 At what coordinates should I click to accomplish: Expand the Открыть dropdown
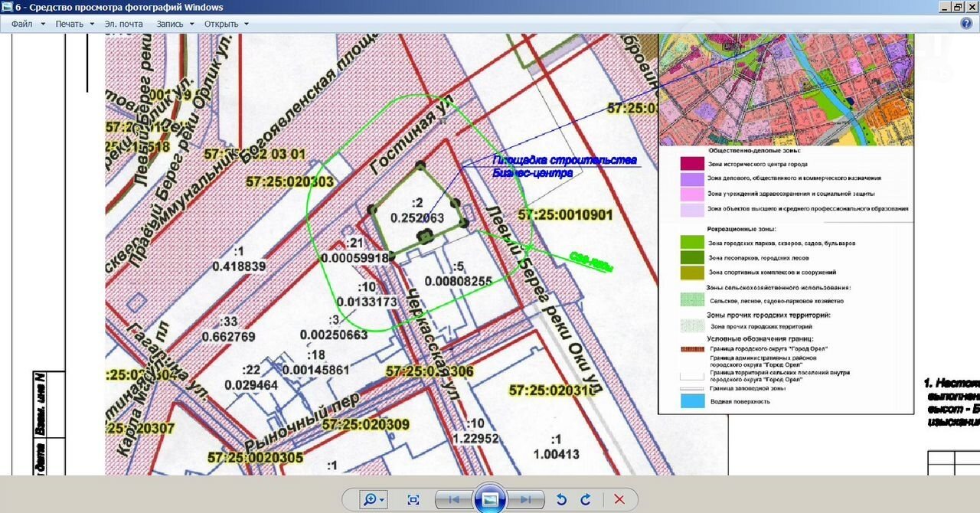click(x=226, y=24)
